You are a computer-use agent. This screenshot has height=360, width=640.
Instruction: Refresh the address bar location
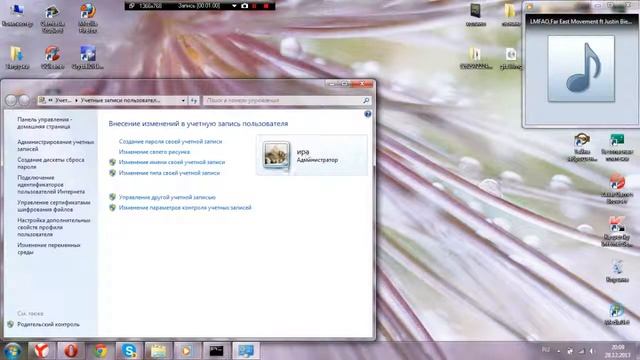pos(194,100)
